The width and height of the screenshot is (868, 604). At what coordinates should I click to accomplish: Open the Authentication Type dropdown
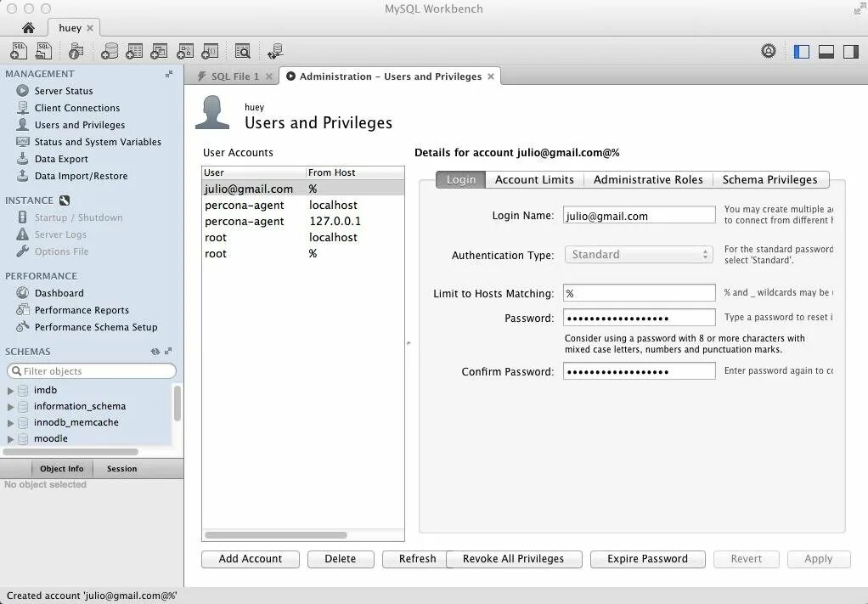[x=639, y=255]
